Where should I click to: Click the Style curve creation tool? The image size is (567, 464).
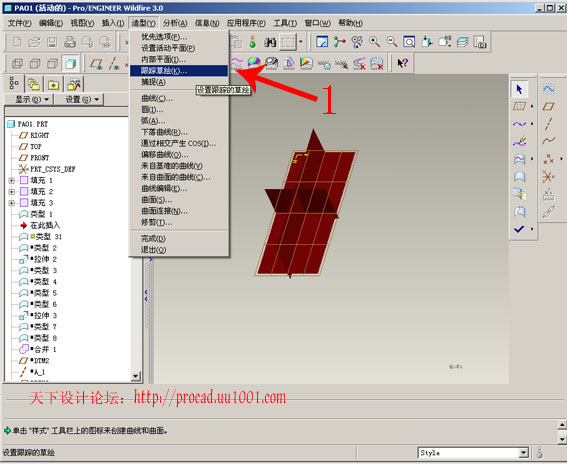pos(519,124)
